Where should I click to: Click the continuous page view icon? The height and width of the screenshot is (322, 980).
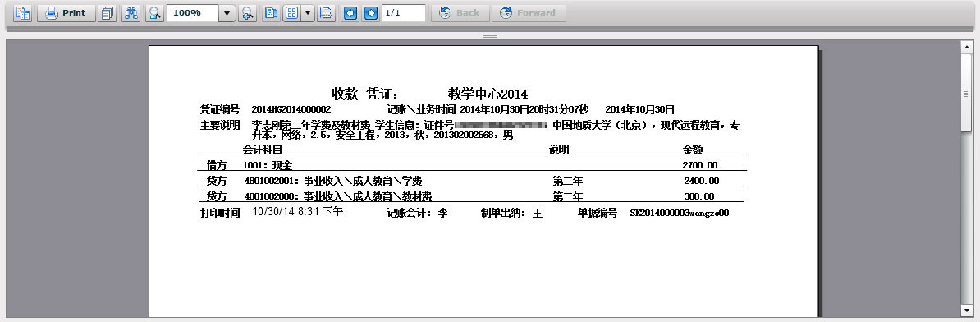tap(326, 13)
